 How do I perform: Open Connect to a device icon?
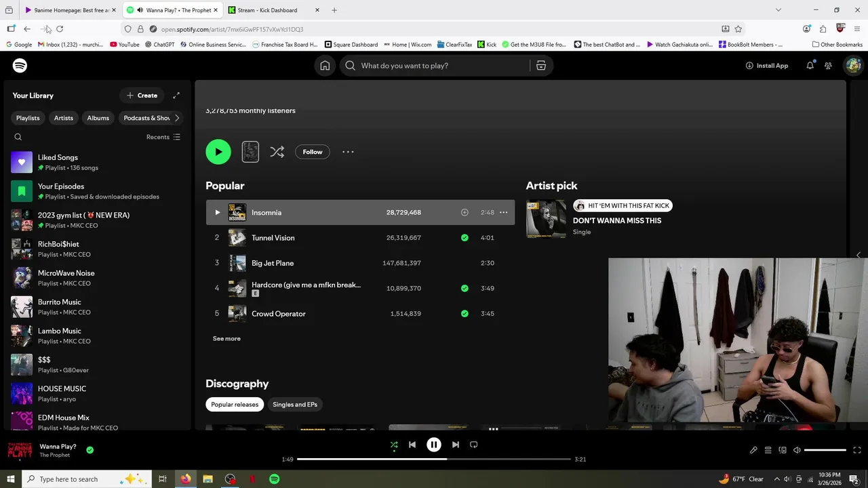click(783, 450)
